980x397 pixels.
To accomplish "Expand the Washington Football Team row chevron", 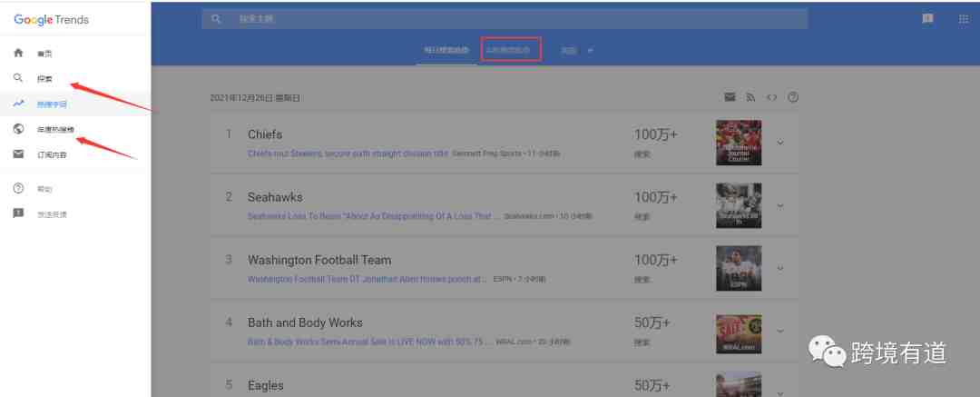I will tap(780, 267).
